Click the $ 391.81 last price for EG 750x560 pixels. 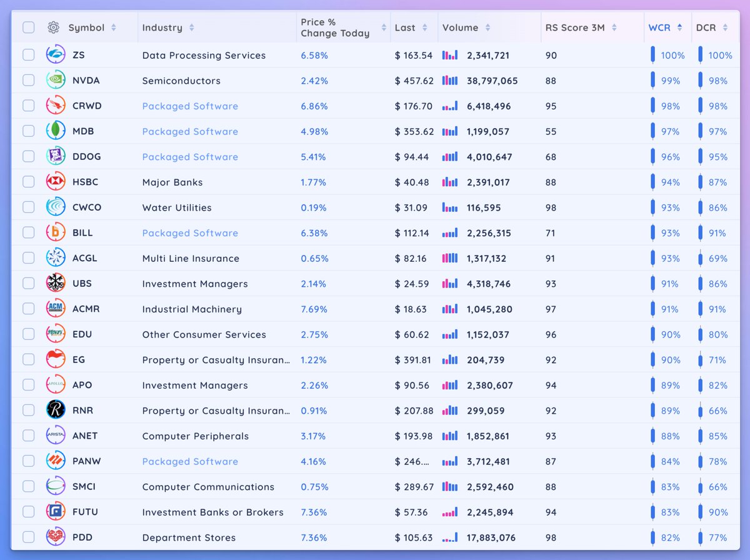413,360
